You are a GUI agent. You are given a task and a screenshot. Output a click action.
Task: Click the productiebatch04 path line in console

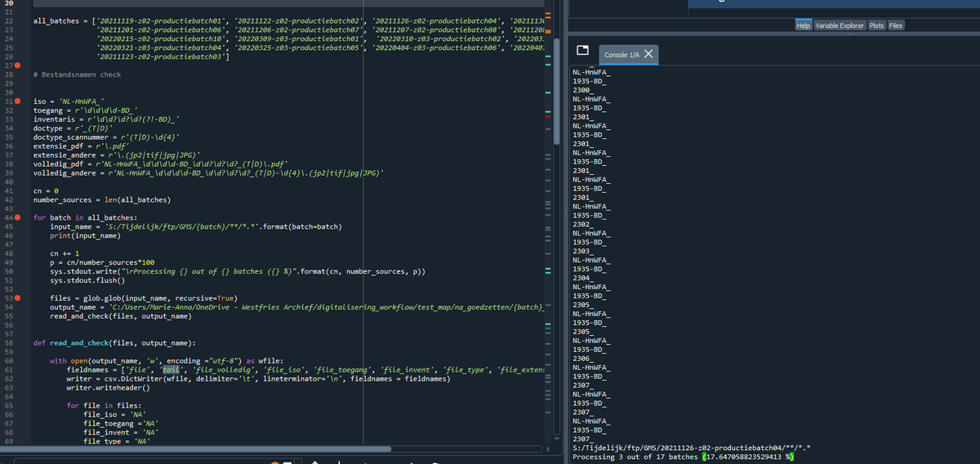click(692, 448)
